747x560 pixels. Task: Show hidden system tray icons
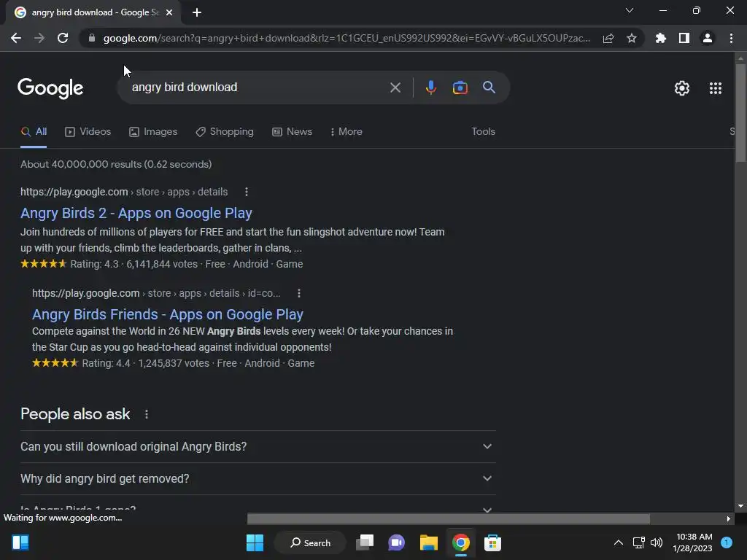619,542
